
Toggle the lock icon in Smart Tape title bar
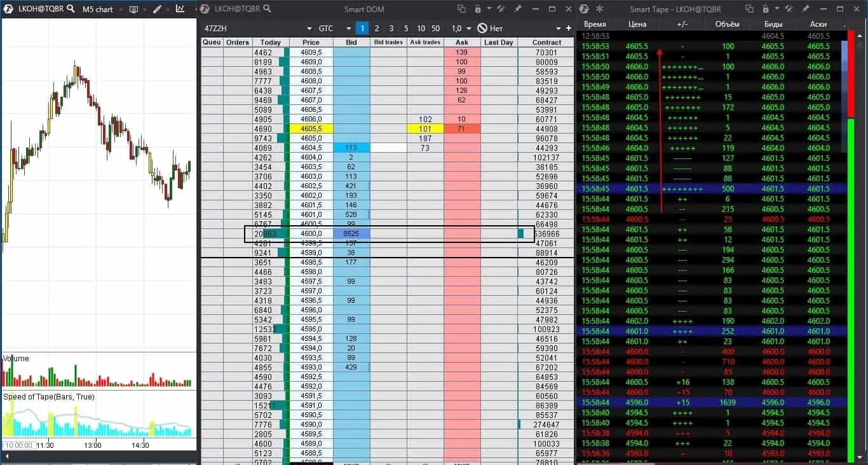(x=766, y=9)
